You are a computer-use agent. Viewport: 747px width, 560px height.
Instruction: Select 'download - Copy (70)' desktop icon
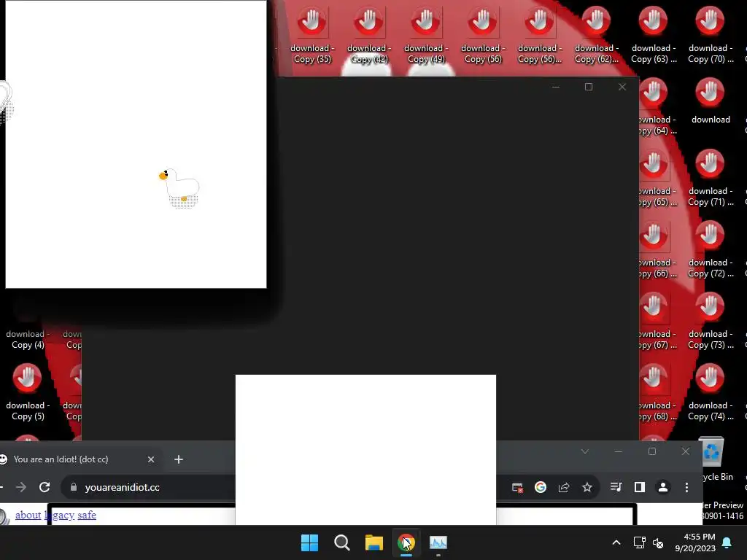711,36
